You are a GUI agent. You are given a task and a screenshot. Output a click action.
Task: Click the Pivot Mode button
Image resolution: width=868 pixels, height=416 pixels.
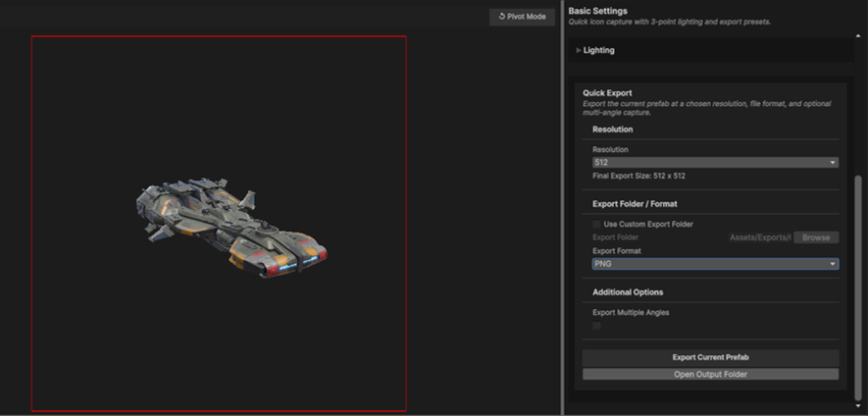point(522,17)
